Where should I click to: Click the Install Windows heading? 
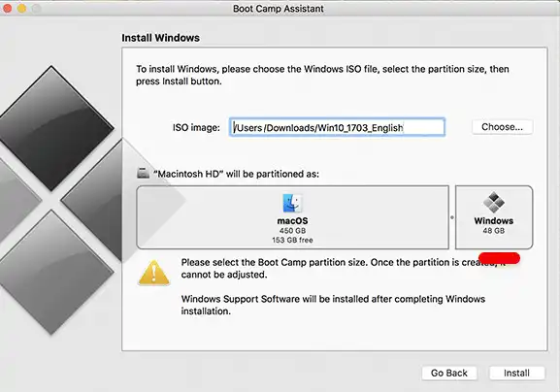point(161,38)
